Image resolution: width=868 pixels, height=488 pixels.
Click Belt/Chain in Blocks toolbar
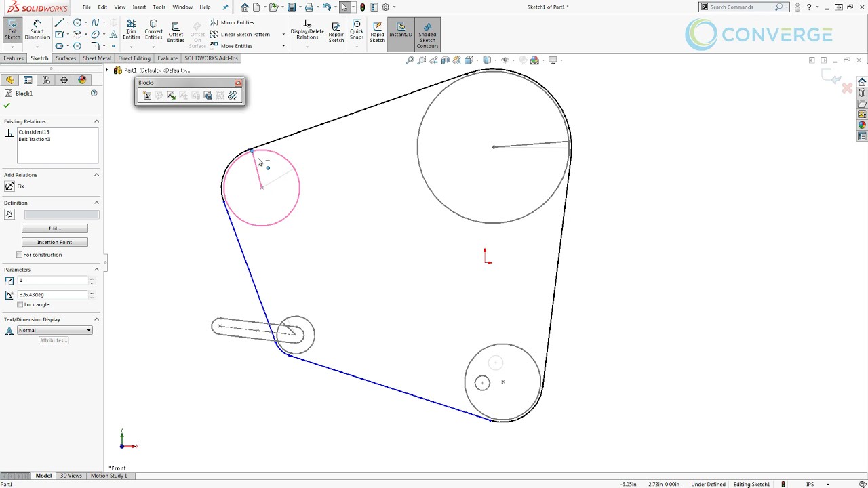(233, 96)
